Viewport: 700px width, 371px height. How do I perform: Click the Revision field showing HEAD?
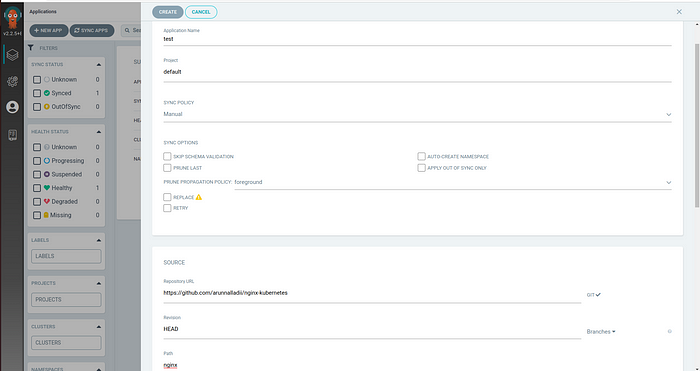372,329
